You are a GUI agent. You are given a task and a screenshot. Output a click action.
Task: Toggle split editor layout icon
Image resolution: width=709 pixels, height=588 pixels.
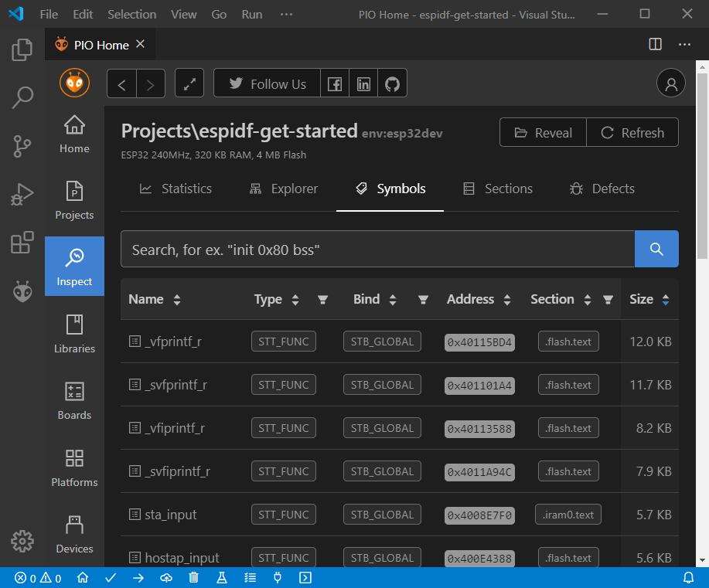655,45
